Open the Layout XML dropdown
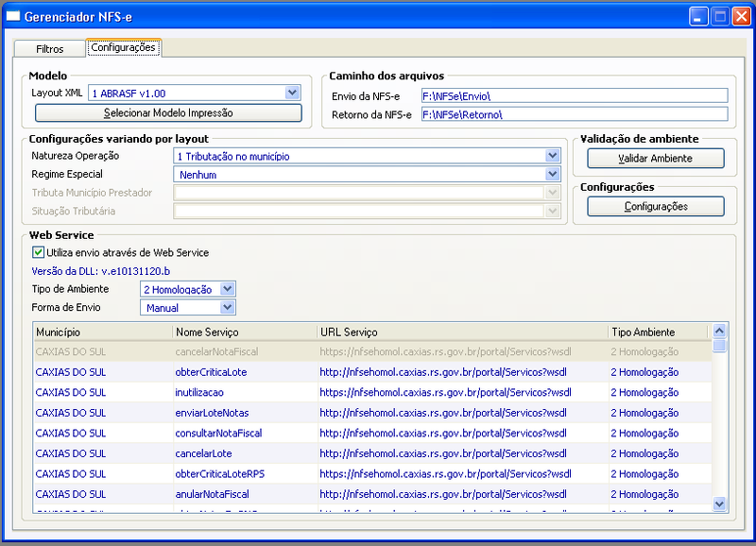 click(x=292, y=93)
